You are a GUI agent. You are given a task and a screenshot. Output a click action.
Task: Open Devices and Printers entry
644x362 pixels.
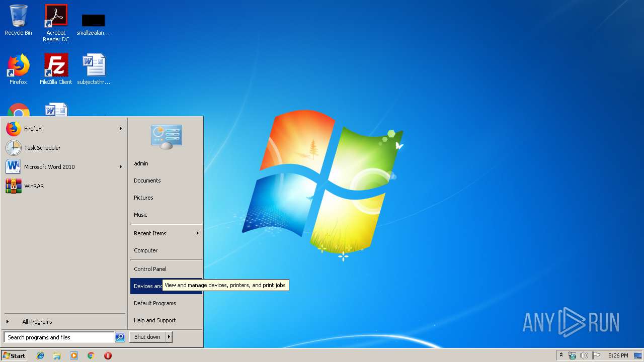coord(166,286)
